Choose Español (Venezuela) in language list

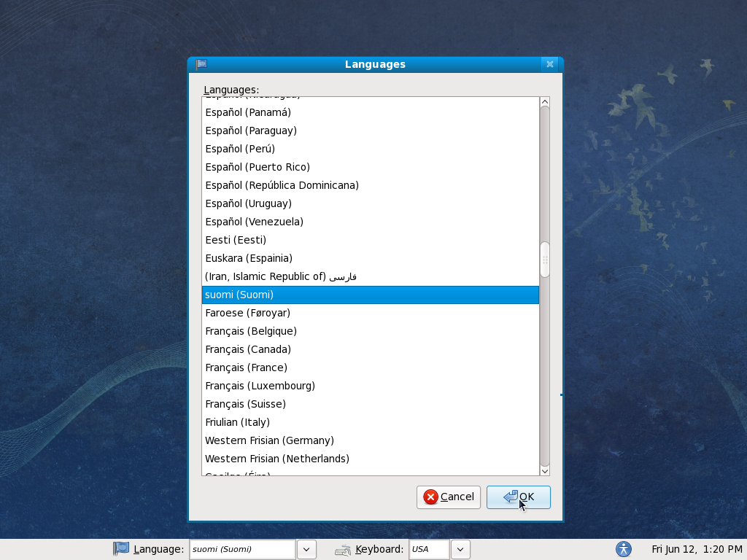(254, 222)
